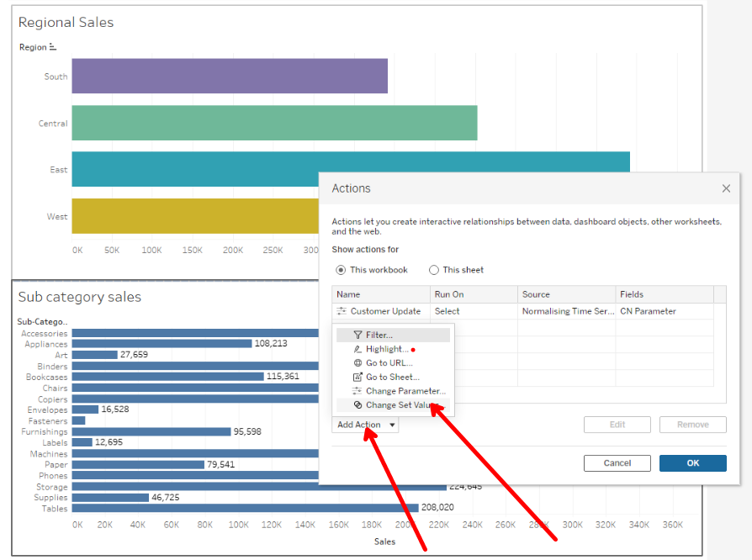Click the Change Set Values circles icon
This screenshot has width=752, height=560.
coord(357,405)
